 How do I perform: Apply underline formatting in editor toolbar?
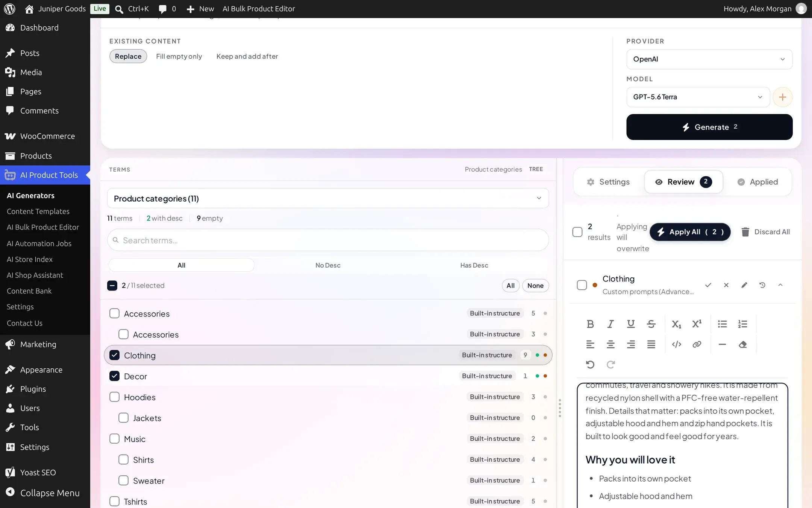(631, 324)
